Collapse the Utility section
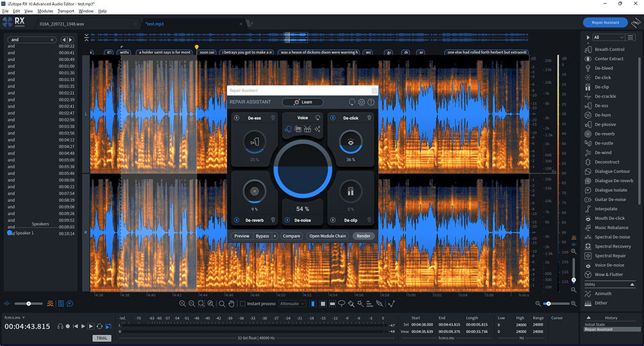Screen dimensions: 644x346 (632, 285)
